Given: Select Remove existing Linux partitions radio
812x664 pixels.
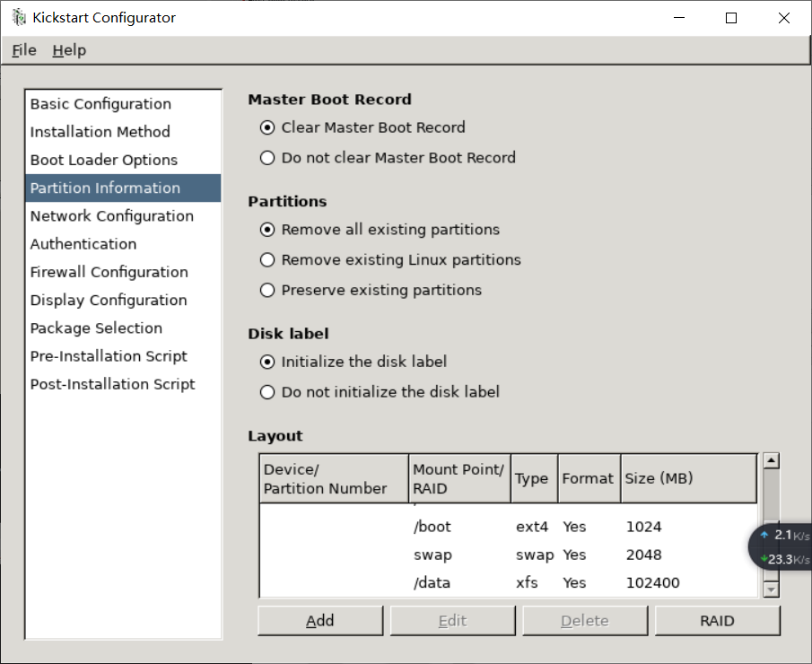Looking at the screenshot, I should point(266,260).
